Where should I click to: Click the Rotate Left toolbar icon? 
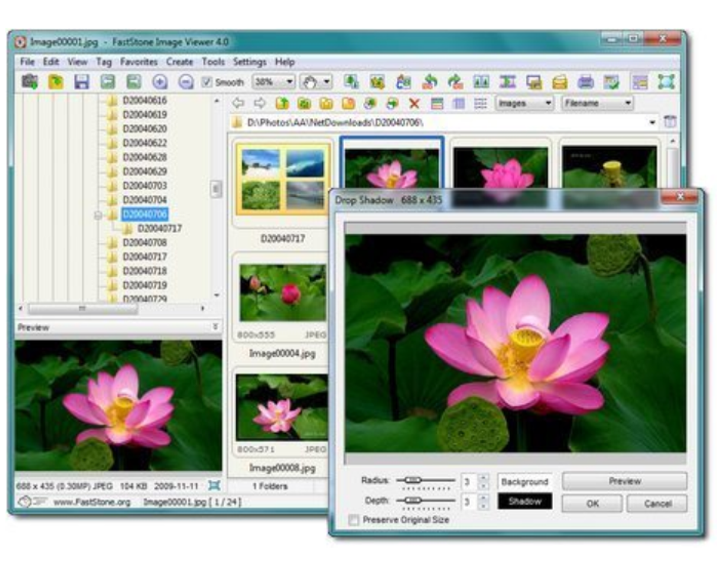[429, 81]
